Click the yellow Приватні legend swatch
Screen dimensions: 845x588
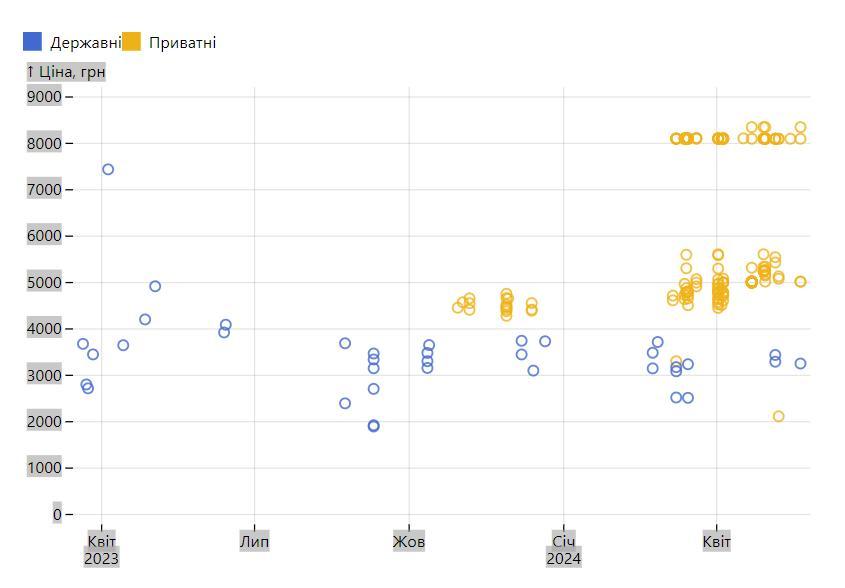pyautogui.click(x=131, y=42)
